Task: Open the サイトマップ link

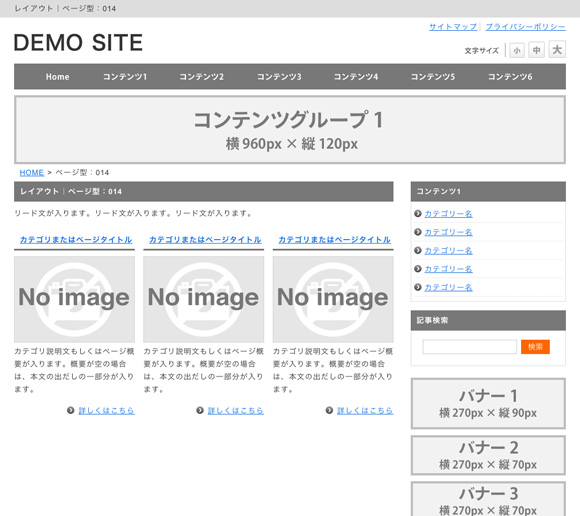Action: tap(453, 27)
